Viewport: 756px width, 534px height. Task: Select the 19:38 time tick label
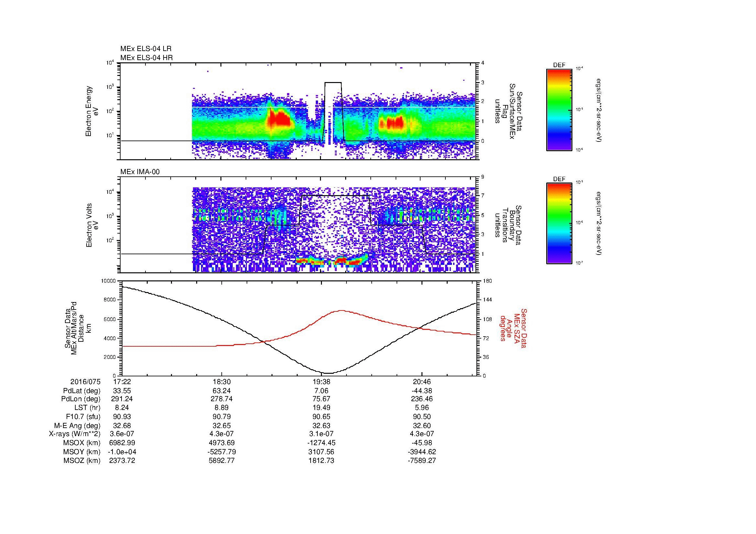click(322, 382)
